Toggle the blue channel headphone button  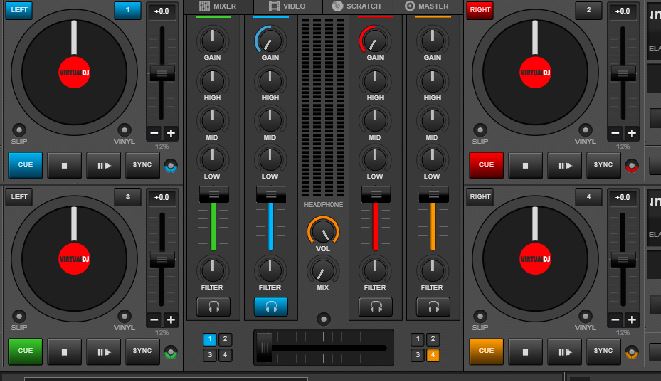pyautogui.click(x=271, y=306)
